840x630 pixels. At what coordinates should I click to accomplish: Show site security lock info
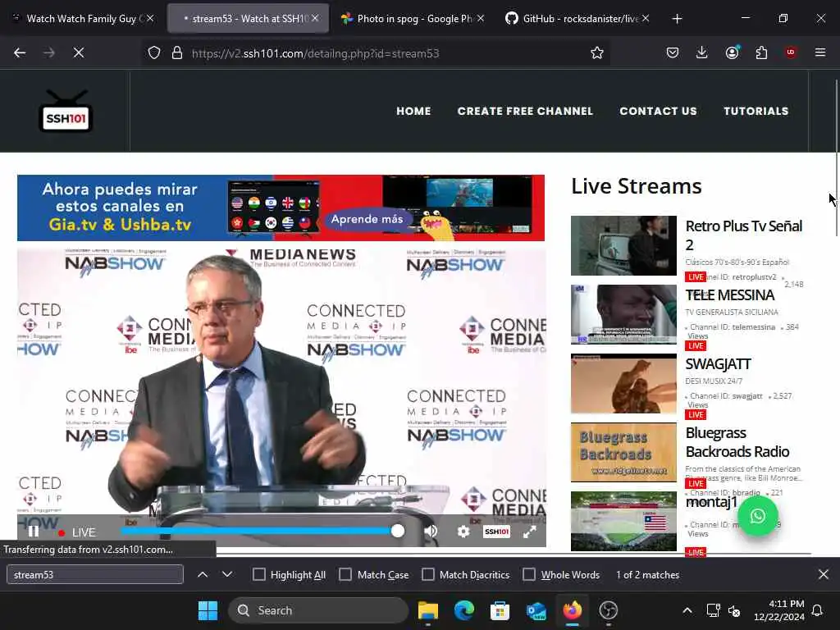coord(177,53)
